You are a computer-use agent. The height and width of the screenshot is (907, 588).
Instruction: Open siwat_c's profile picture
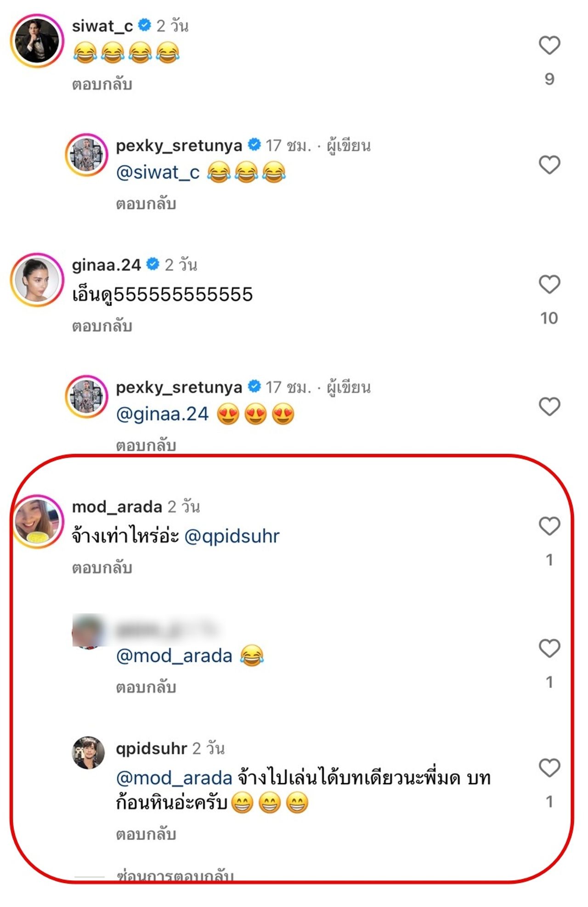tap(37, 40)
